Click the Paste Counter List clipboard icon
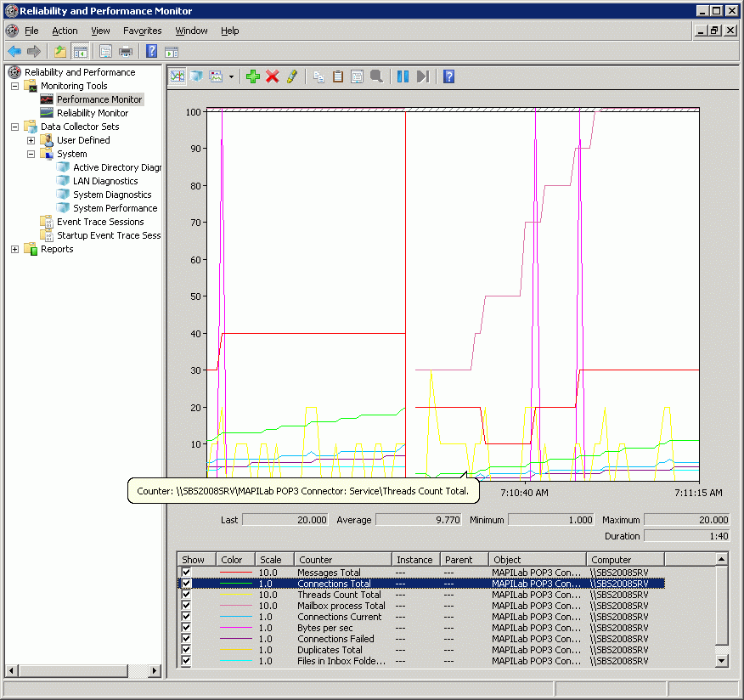 pos(338,76)
